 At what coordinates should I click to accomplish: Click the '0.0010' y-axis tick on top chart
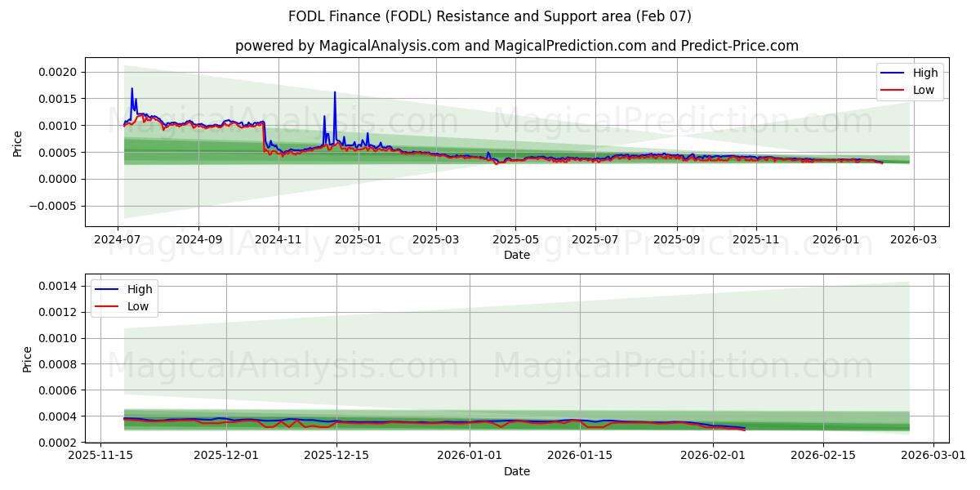(59, 126)
